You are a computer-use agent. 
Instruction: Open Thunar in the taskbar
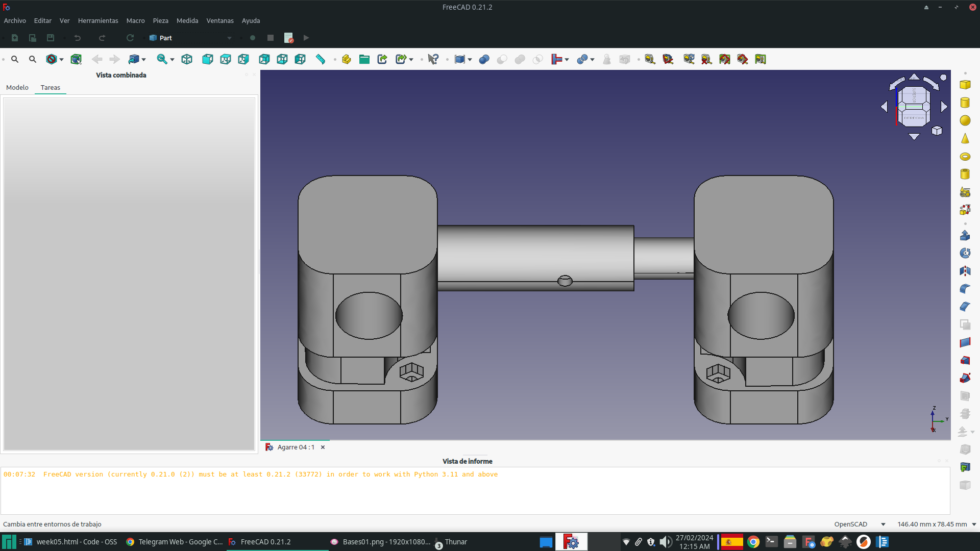451,542
